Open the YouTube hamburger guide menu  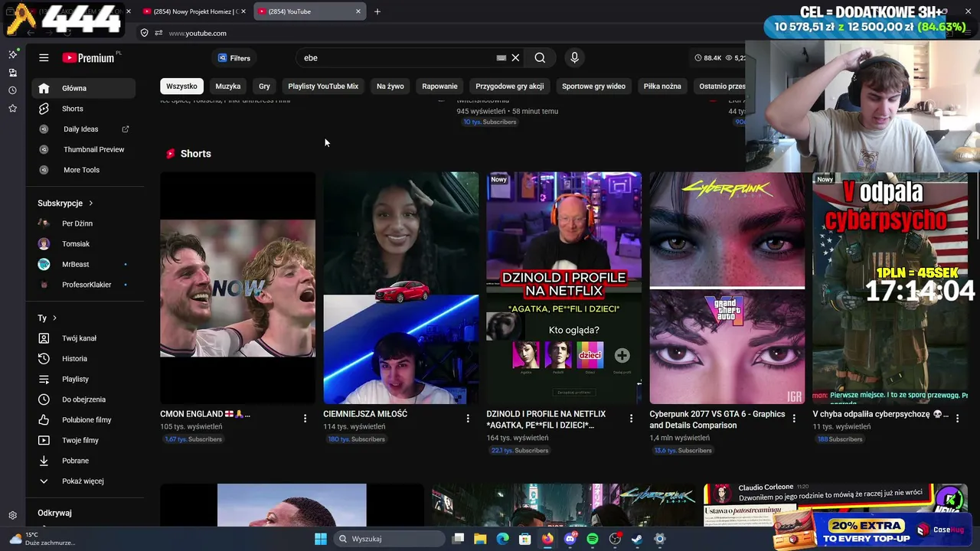tap(44, 58)
